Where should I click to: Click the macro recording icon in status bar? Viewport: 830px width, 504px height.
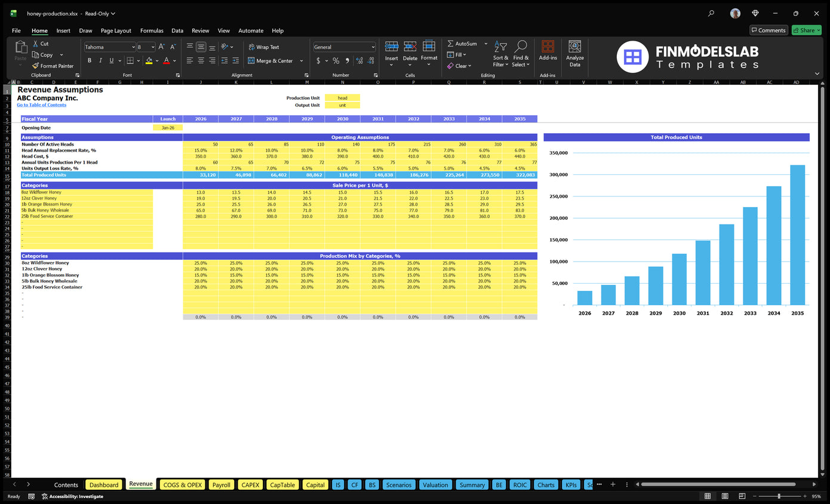coord(31,496)
